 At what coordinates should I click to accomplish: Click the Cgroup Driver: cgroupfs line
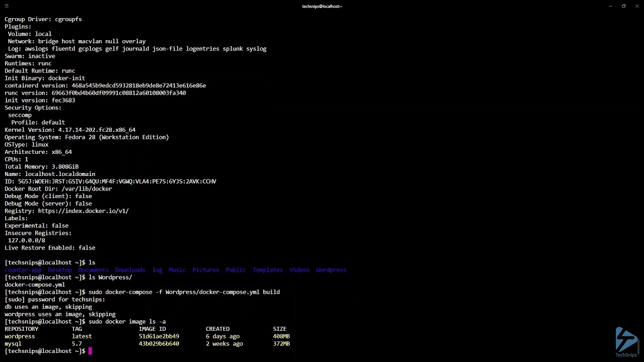coord(43,19)
